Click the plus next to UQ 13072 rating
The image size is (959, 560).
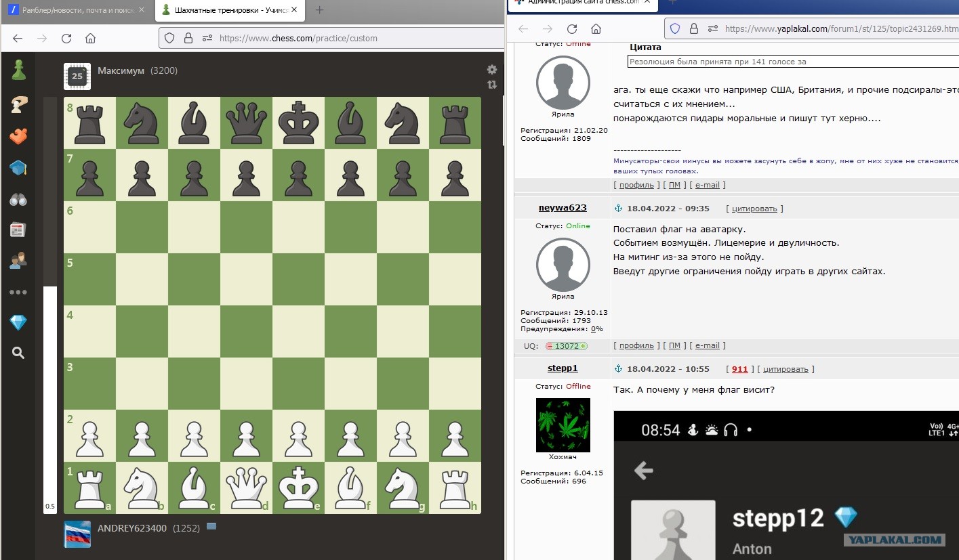coord(583,346)
